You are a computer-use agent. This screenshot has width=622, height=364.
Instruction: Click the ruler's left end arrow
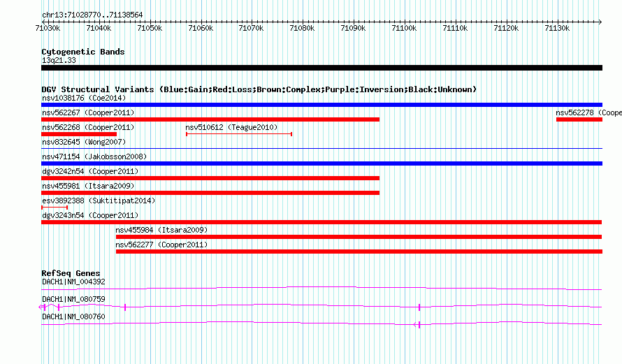pyautogui.click(x=43, y=22)
